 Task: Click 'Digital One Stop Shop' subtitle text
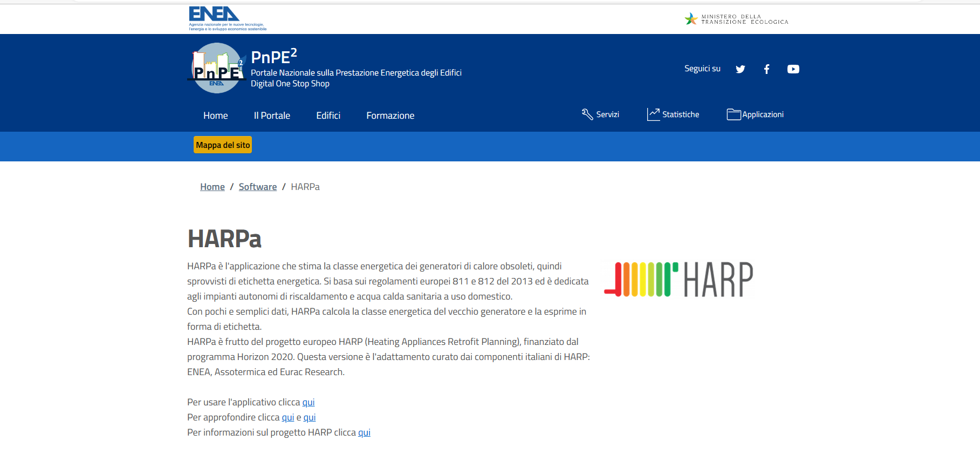coord(290,84)
